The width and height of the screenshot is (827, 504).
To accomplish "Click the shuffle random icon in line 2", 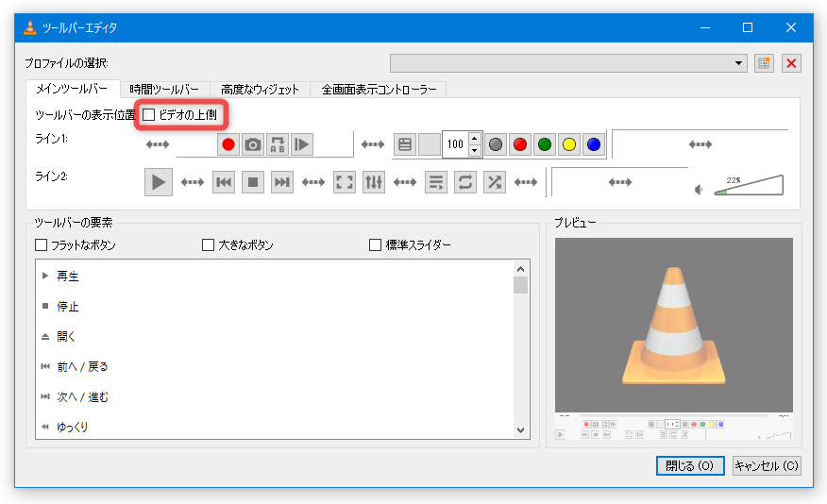I will [x=495, y=182].
